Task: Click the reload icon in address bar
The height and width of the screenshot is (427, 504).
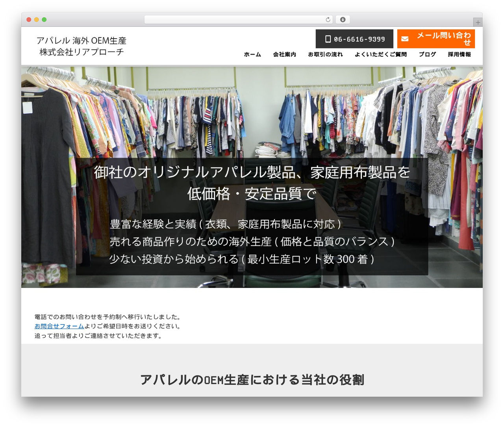Action: (328, 20)
